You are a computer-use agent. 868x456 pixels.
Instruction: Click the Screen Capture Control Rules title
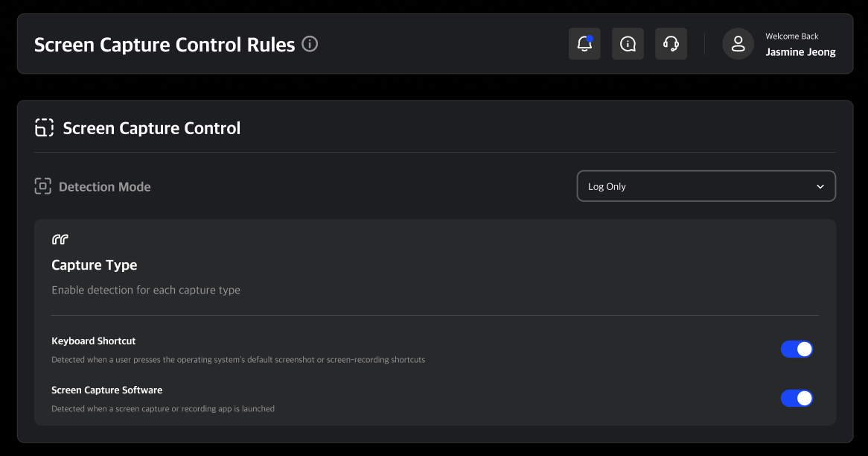point(165,44)
